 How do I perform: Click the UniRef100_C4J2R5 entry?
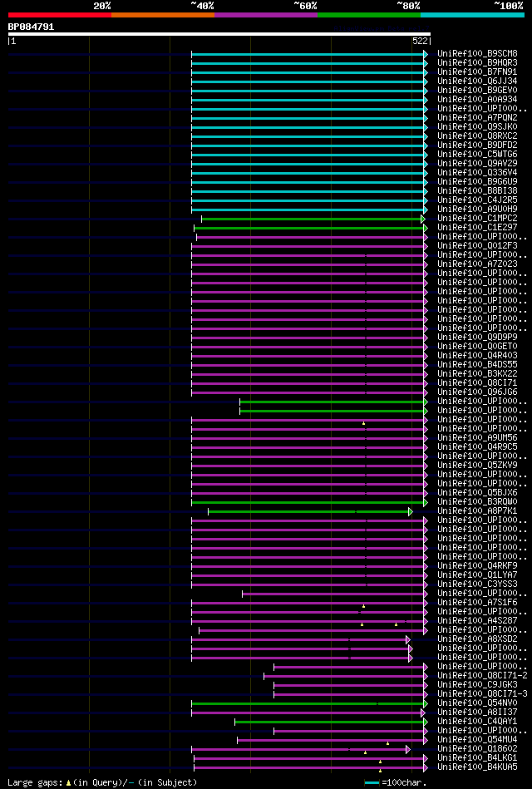click(x=477, y=200)
